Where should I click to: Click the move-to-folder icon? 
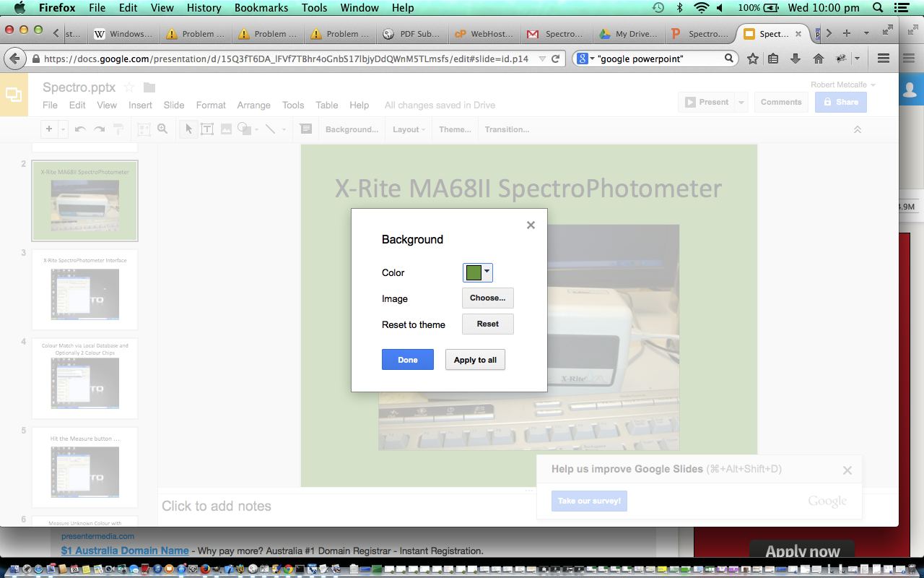coord(149,87)
